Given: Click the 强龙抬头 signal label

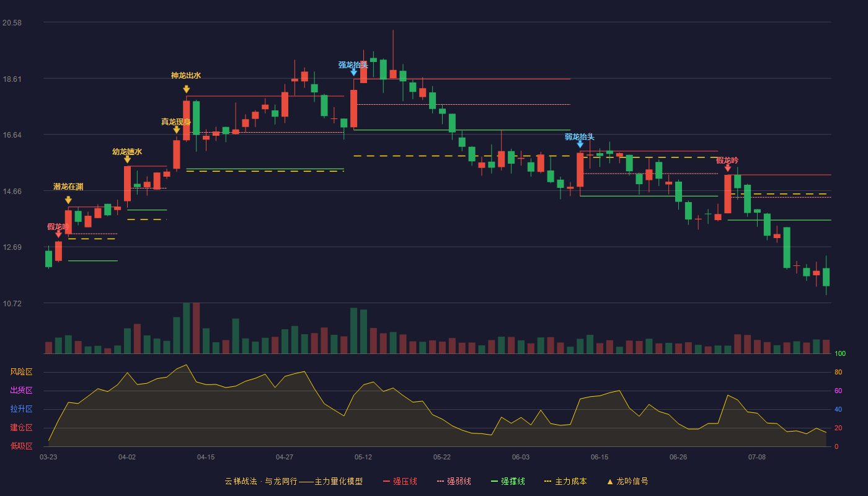Looking at the screenshot, I should point(353,64).
